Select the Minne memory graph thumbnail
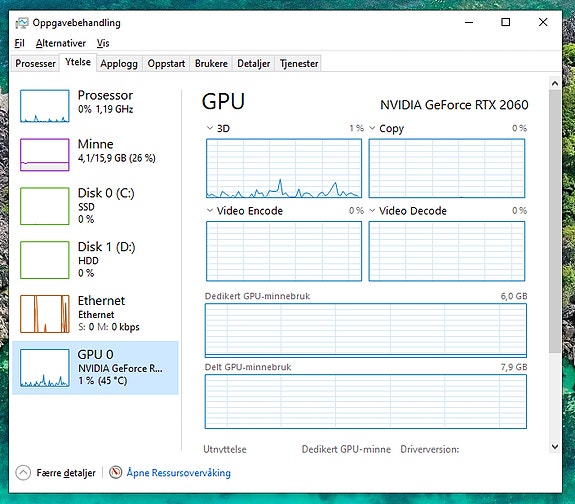The height and width of the screenshot is (504, 575). pyautogui.click(x=45, y=154)
